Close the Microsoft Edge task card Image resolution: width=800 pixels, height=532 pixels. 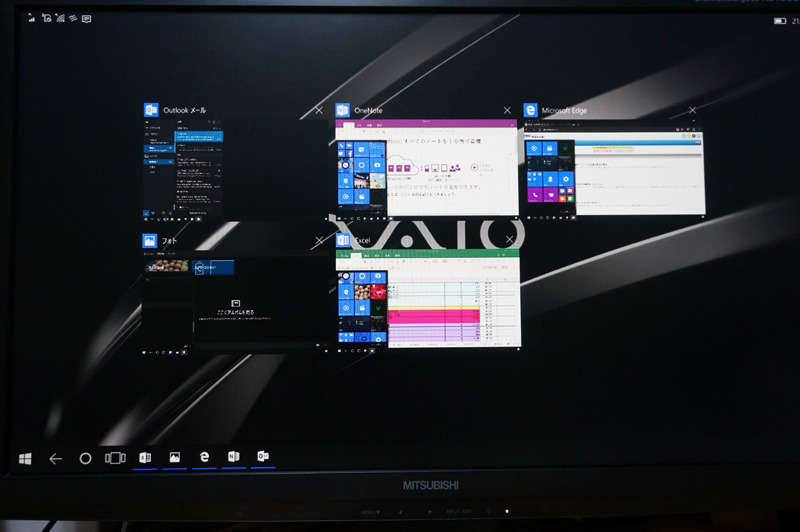(x=692, y=110)
